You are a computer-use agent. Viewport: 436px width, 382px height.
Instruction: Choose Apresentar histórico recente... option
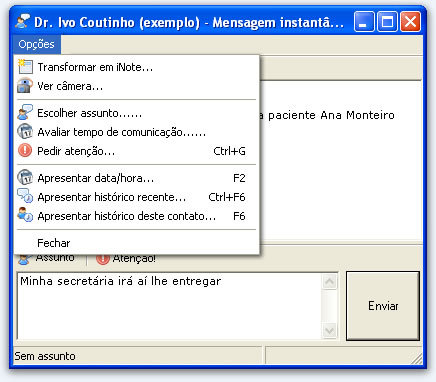136,197
